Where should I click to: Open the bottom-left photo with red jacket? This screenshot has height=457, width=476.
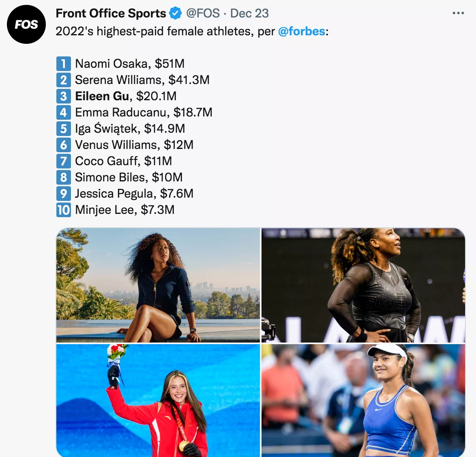coord(158,401)
